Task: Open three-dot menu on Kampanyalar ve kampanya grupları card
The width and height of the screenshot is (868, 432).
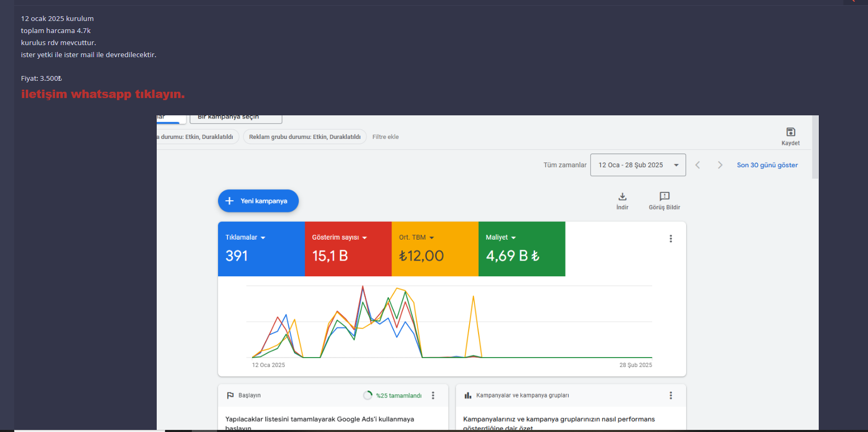Action: tap(670, 395)
